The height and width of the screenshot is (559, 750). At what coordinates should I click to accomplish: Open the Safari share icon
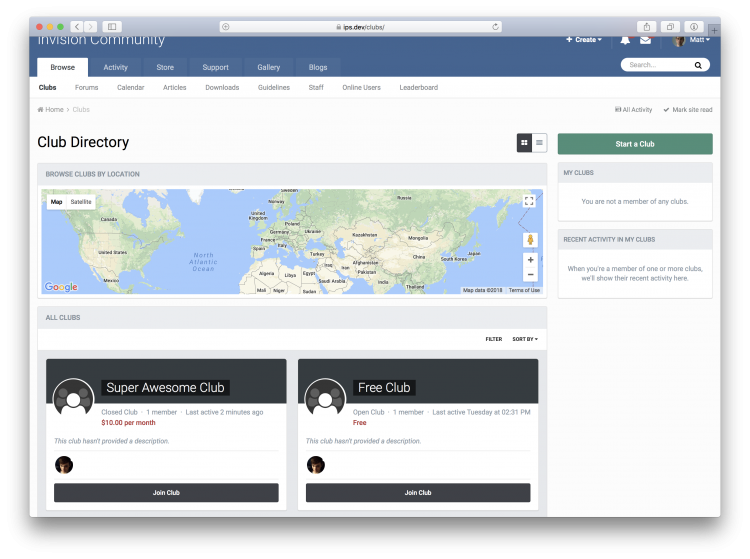coord(647,27)
